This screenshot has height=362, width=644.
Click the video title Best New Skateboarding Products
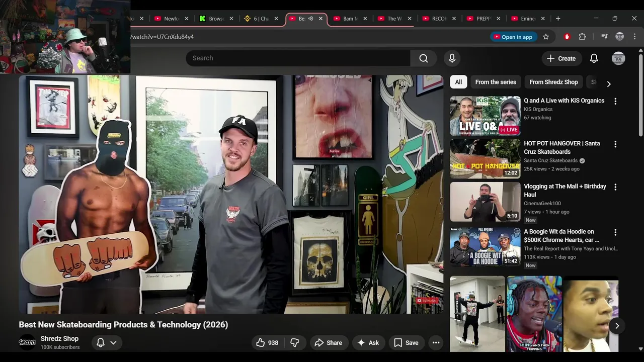123,325
